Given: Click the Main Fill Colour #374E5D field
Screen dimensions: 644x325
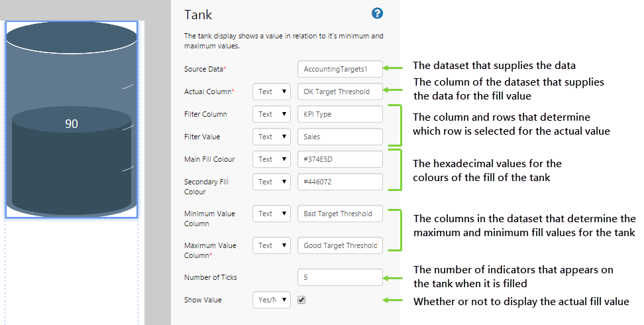Looking at the screenshot, I should click(340, 159).
